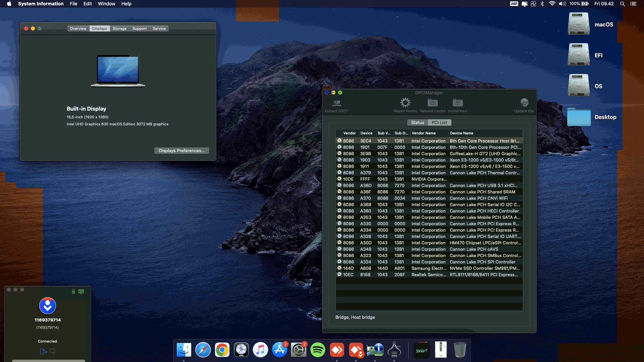Launch Spotify from the dock
Viewport: 644px width, 362px height.
click(318, 350)
